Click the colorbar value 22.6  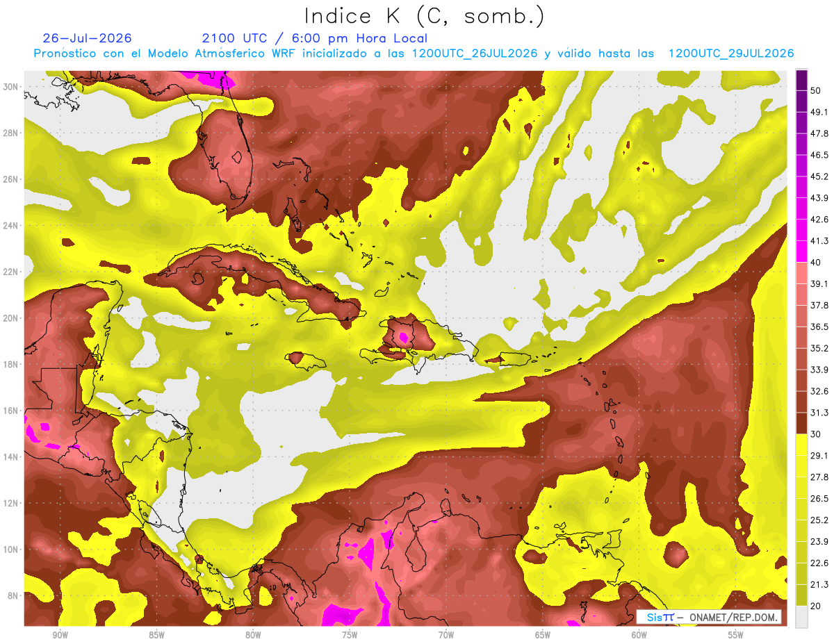[820, 563]
